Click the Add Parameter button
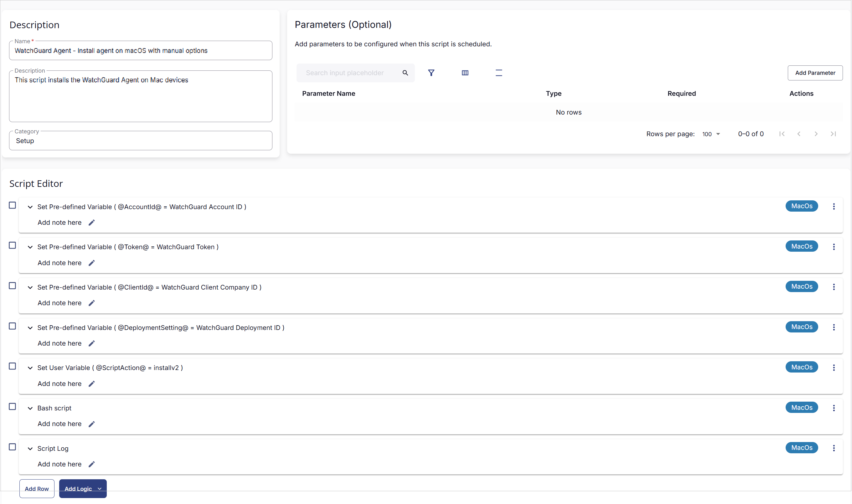 click(x=815, y=73)
